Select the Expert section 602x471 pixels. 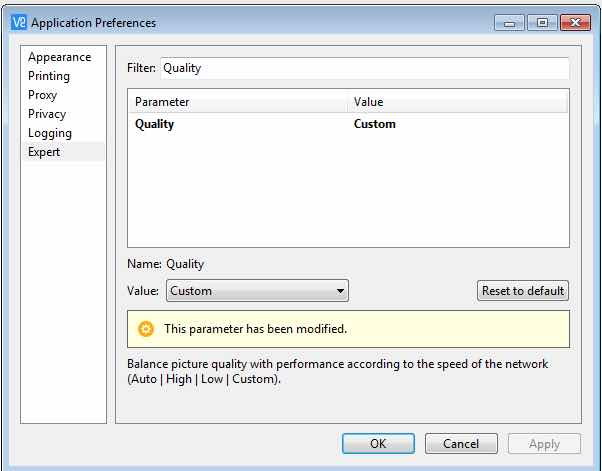pos(44,152)
